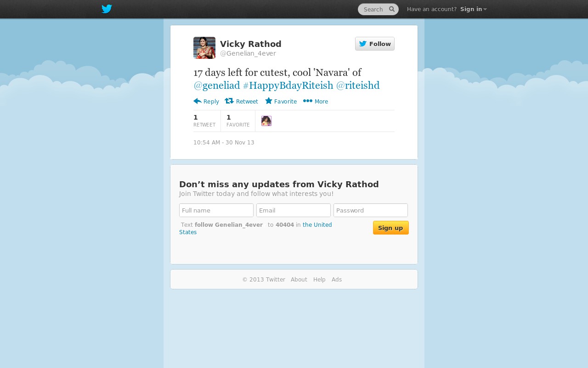Click the Retweet icon
588x368 pixels.
[x=229, y=101]
